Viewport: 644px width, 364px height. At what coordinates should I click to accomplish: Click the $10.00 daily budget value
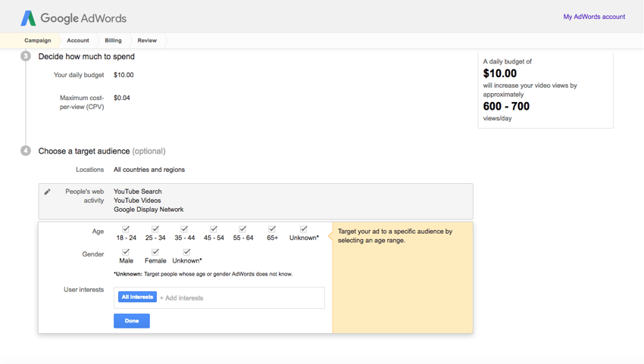pyautogui.click(x=123, y=75)
